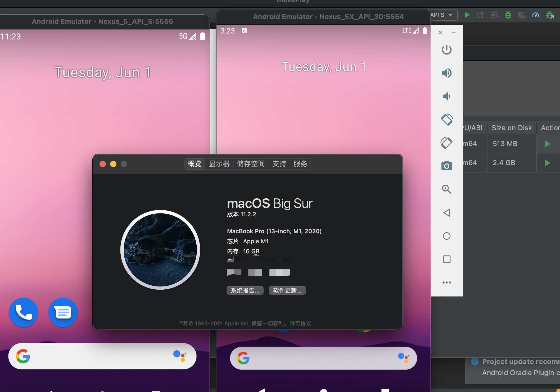Screen dimensions: 560x392
Task: Click the emulator power button icon
Action: tap(446, 50)
